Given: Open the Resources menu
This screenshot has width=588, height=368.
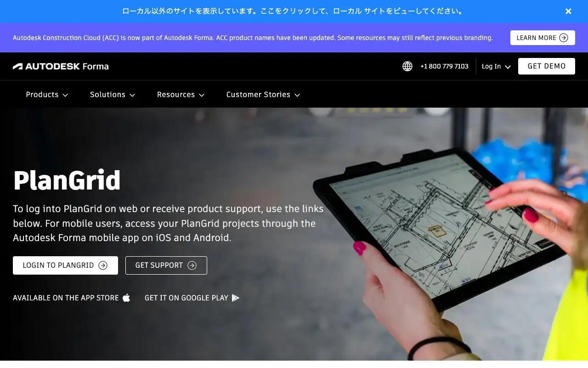Looking at the screenshot, I should (x=181, y=94).
